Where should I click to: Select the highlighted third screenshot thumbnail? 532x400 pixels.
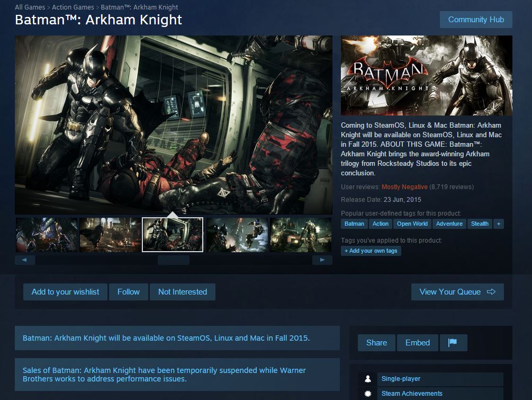coord(173,235)
